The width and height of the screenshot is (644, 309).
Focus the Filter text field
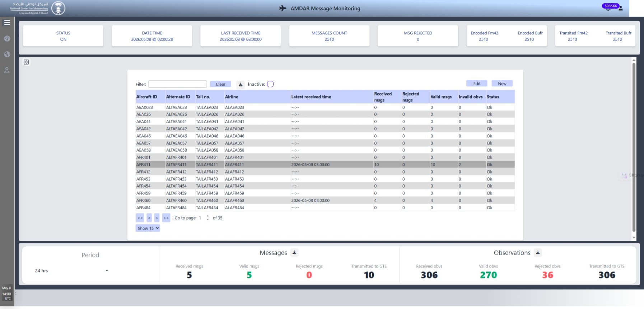tap(177, 84)
